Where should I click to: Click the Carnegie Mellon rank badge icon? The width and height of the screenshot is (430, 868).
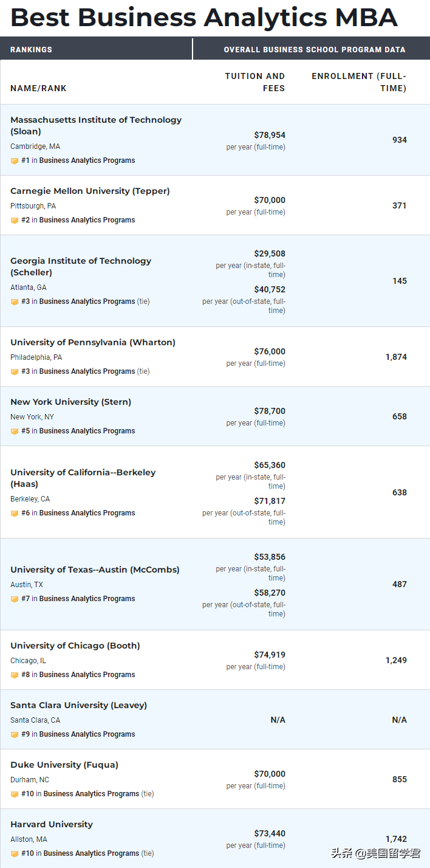coord(15,221)
